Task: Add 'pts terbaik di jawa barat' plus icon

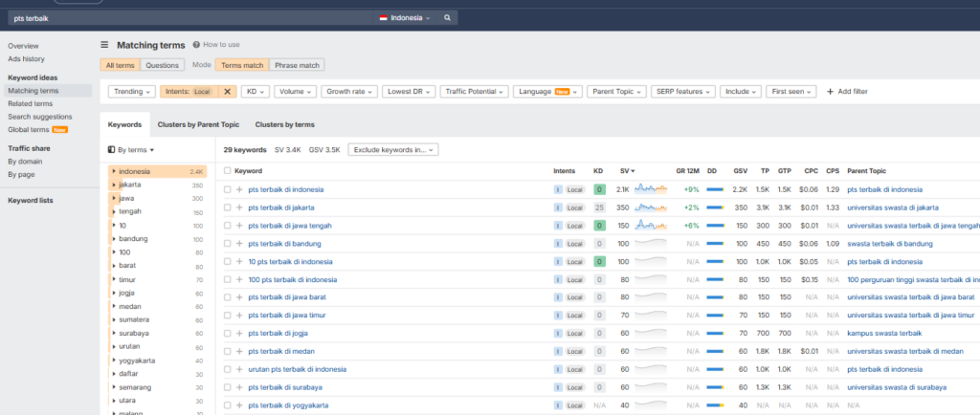Action: 239,297
